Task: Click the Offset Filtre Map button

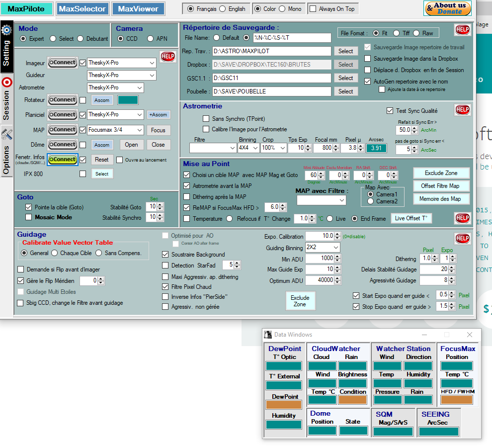Action: coord(441,186)
